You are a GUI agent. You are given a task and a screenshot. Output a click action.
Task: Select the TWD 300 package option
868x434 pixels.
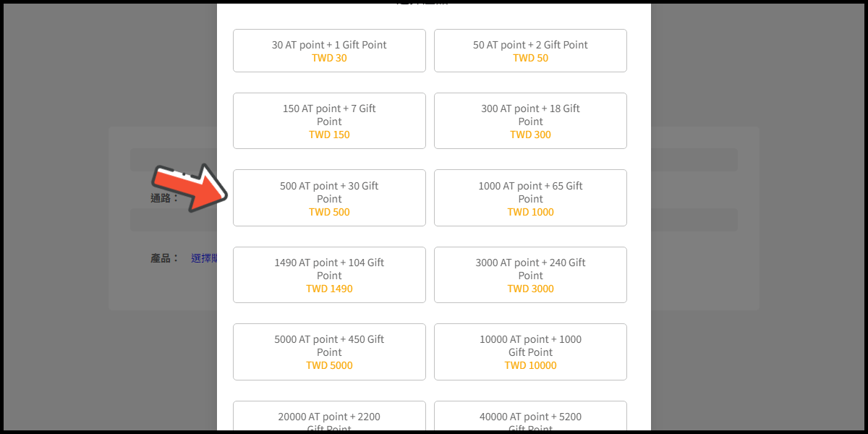coord(530,121)
